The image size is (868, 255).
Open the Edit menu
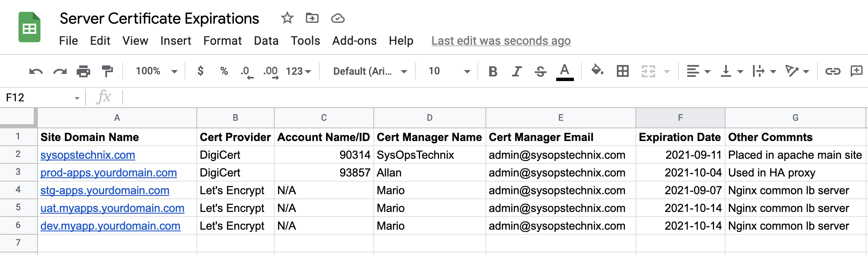[100, 41]
